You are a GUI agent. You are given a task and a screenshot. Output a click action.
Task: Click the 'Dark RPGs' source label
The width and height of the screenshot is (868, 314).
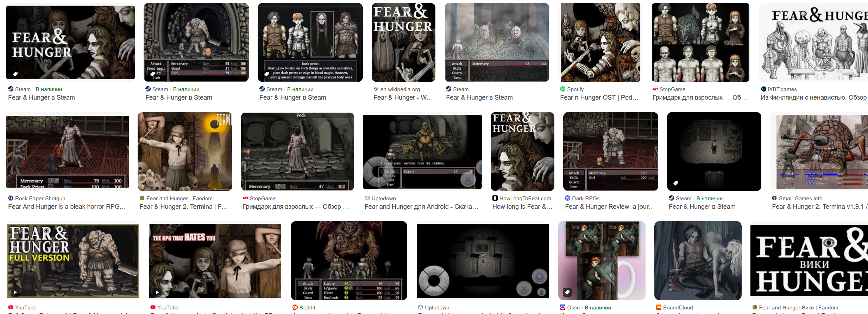[586, 199]
